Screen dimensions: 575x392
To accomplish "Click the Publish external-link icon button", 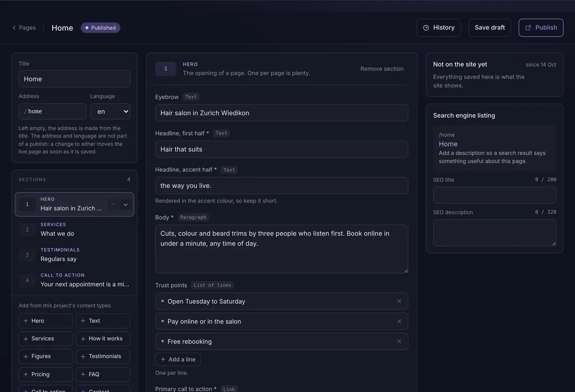I will [x=541, y=28].
